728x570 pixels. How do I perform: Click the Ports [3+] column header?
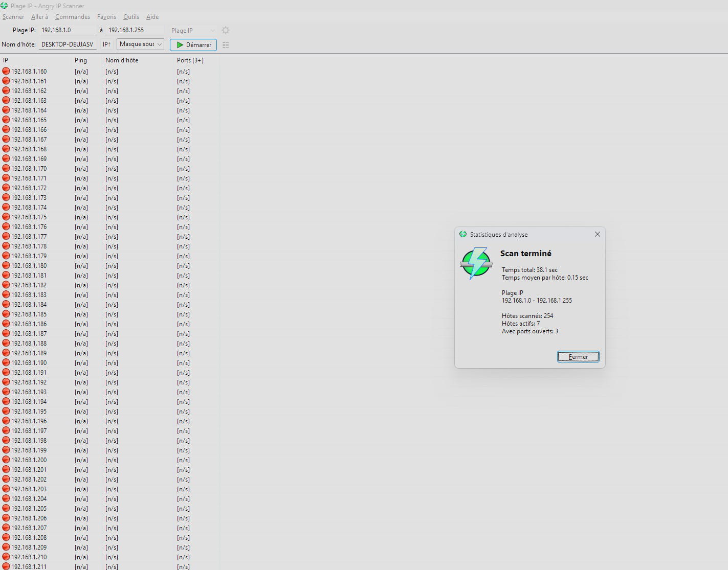(x=190, y=60)
